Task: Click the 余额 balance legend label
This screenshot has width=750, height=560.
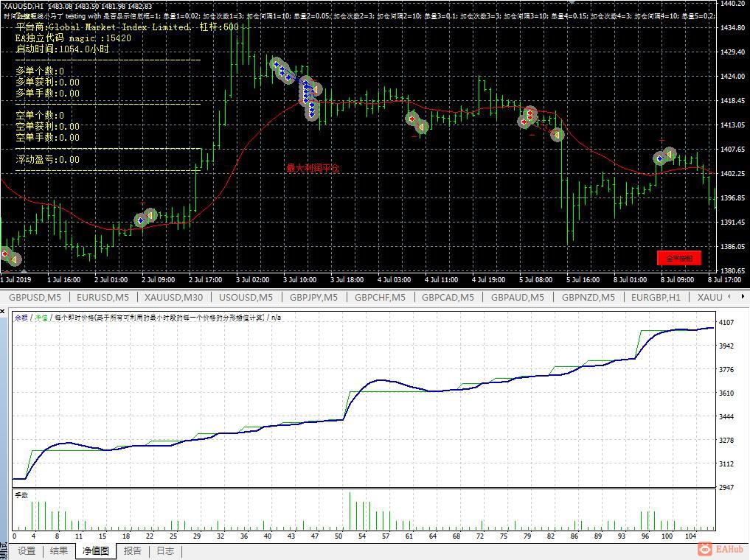Action: pos(21,318)
